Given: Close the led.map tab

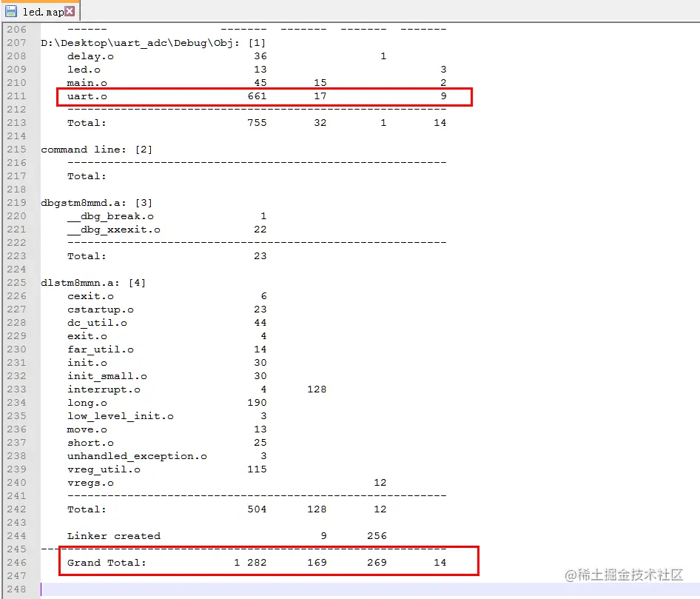Looking at the screenshot, I should point(70,11).
